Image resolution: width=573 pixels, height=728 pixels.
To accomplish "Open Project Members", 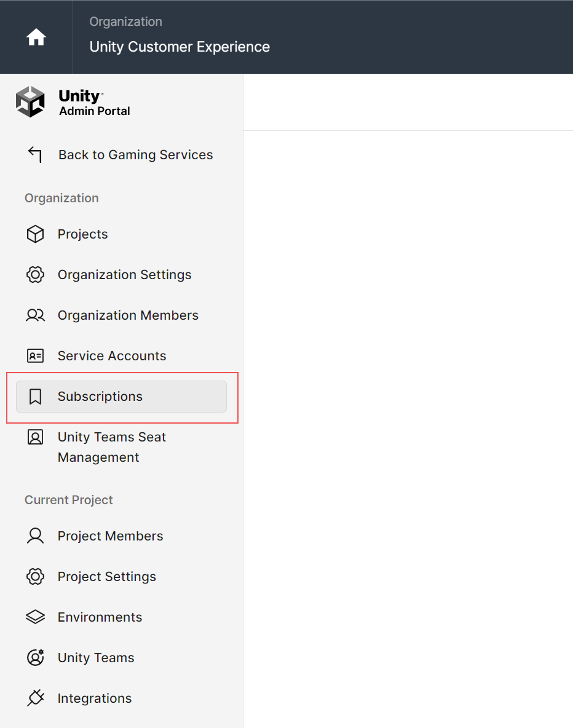I will coord(111,536).
